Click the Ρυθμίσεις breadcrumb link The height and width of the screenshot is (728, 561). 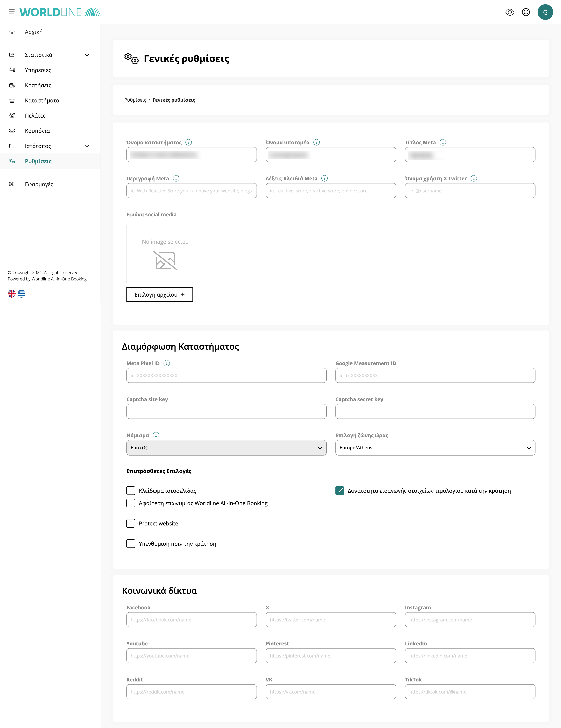[x=135, y=100]
